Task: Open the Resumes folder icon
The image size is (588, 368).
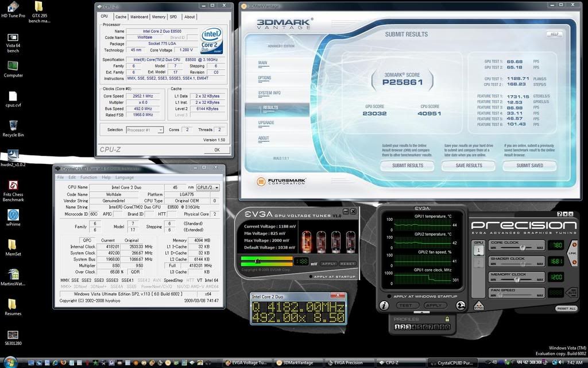Action: 13,307
